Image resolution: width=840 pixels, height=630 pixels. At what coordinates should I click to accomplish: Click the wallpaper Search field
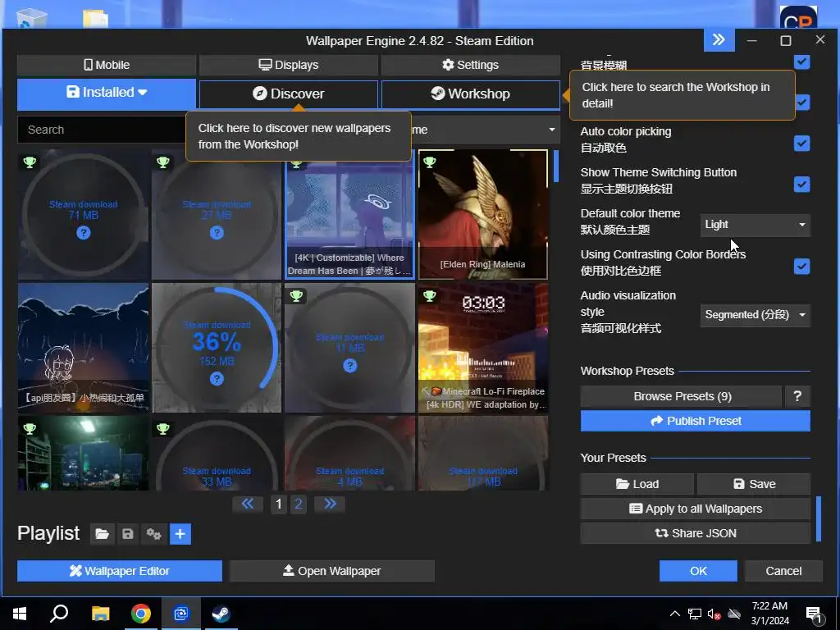coord(102,130)
